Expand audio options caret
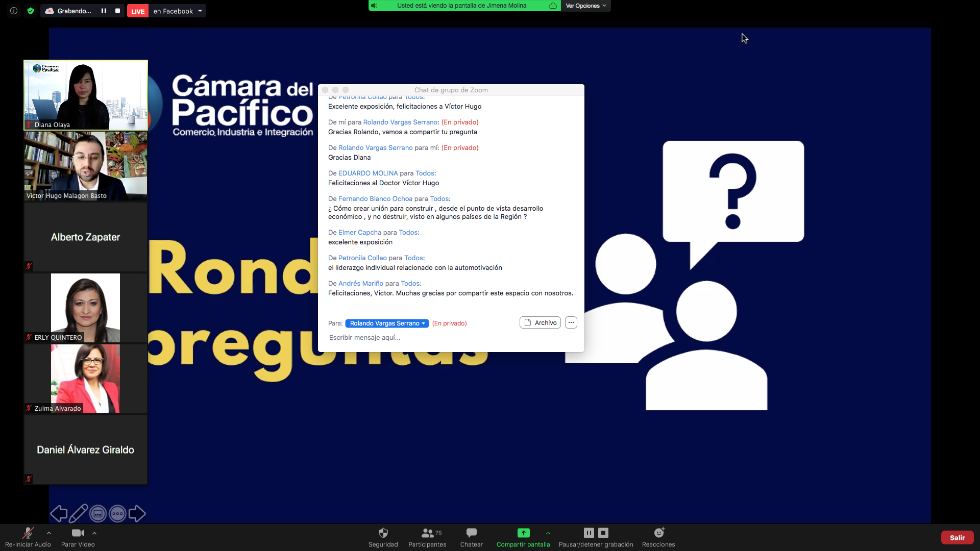This screenshot has height=551, width=980. [x=49, y=533]
